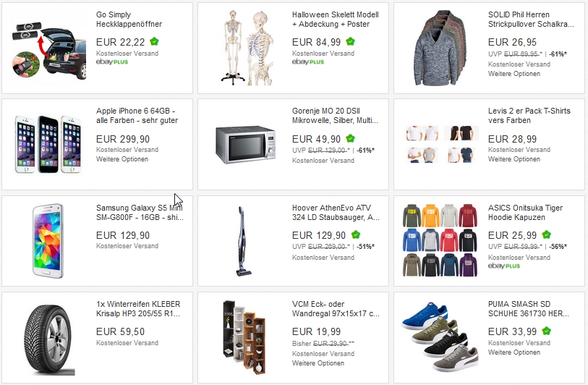Click the green badge next to Hoover EUR 129,90
The width and height of the screenshot is (588, 385).
[x=356, y=235]
